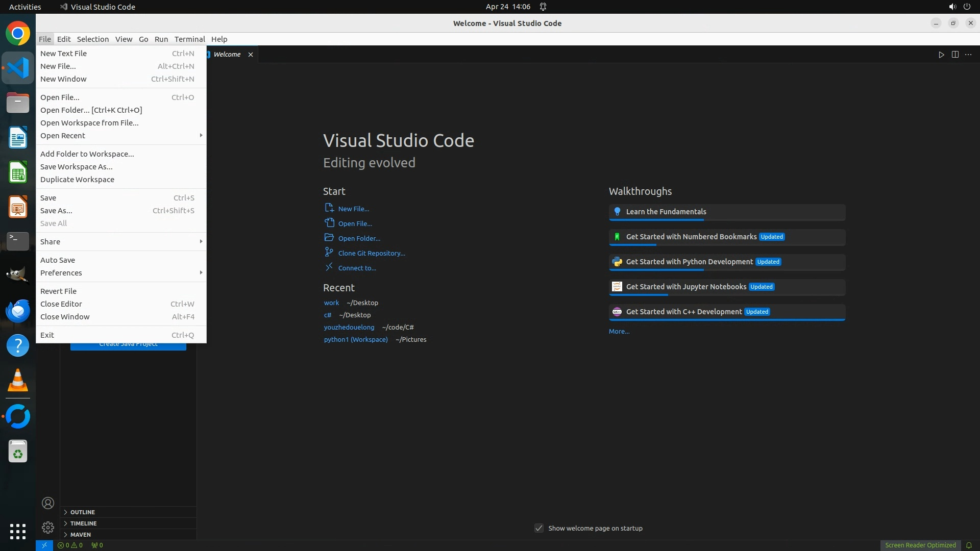Open the editor More Actions ellipsis
The image size is (980, 551).
(968, 55)
